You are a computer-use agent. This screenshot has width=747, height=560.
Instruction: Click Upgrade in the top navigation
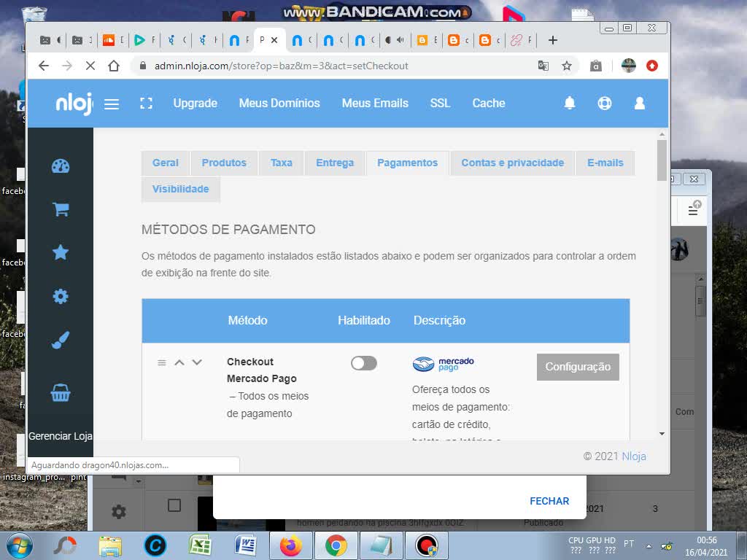click(x=196, y=104)
